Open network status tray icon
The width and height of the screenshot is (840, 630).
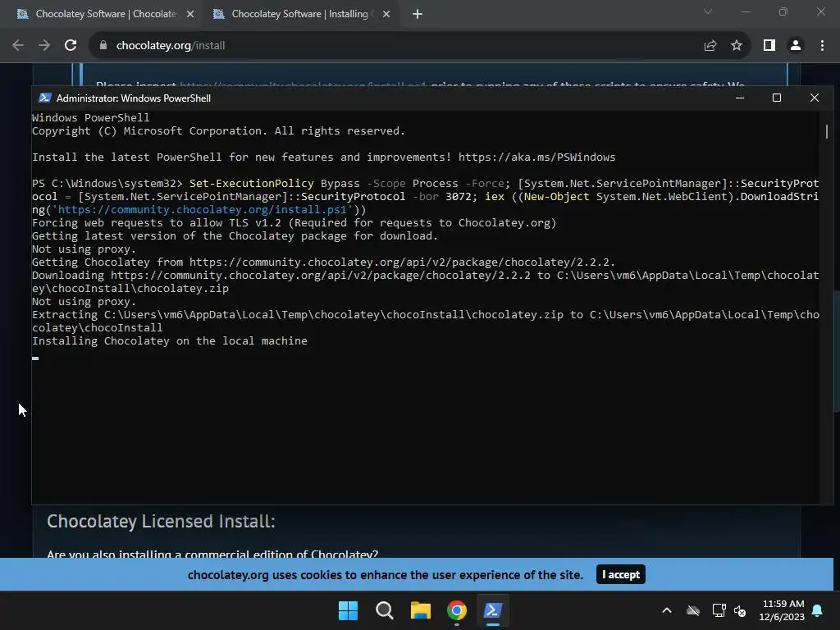[719, 610]
